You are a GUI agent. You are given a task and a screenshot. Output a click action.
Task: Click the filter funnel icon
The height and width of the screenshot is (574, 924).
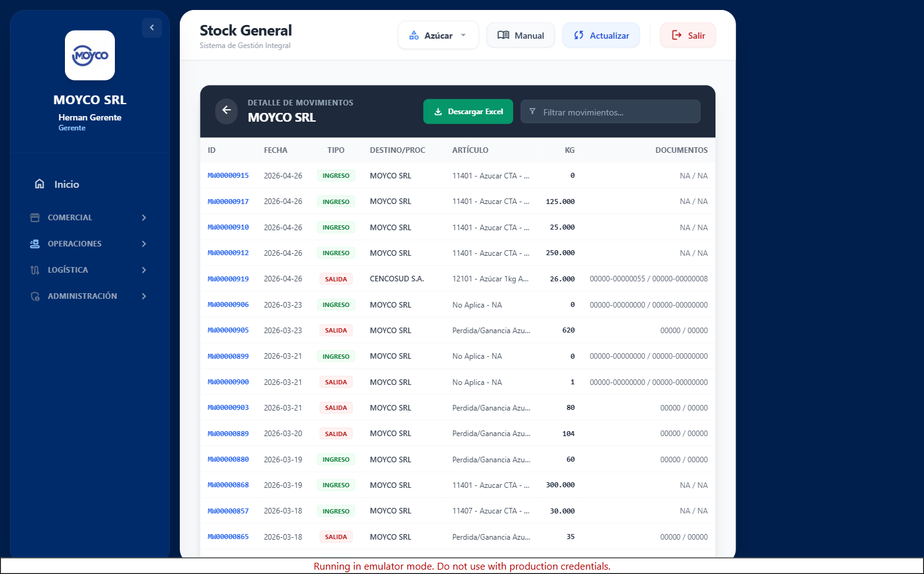[533, 112]
